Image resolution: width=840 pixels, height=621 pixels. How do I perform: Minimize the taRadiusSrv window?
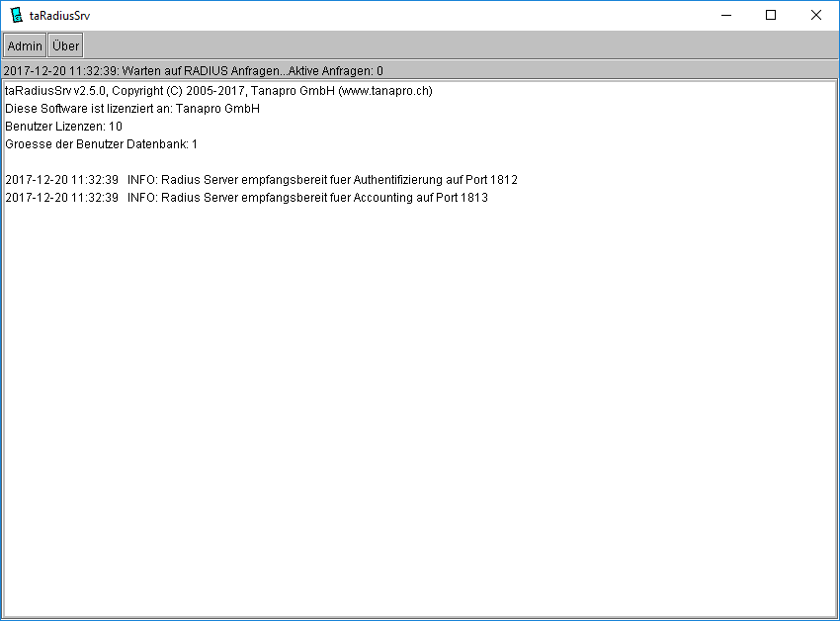(726, 15)
